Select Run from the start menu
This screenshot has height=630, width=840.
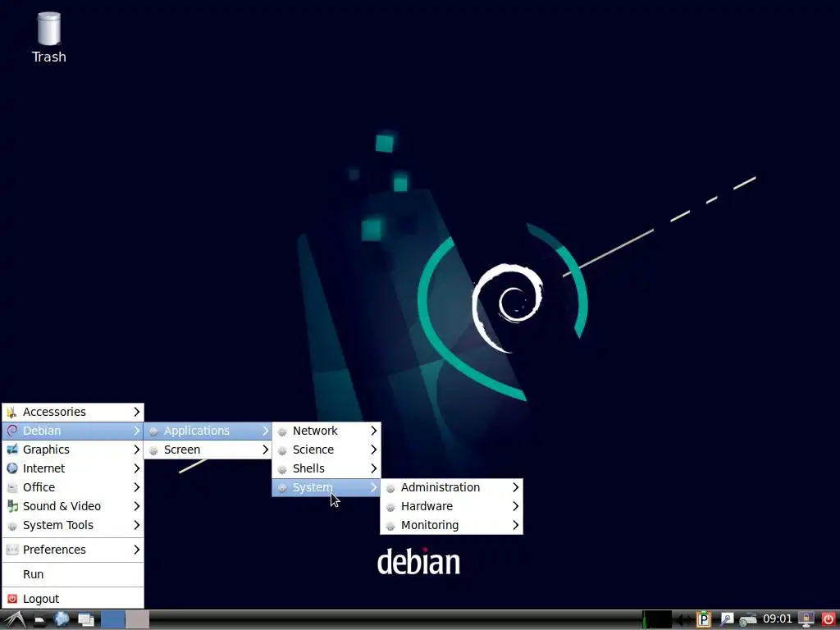[x=73, y=574]
